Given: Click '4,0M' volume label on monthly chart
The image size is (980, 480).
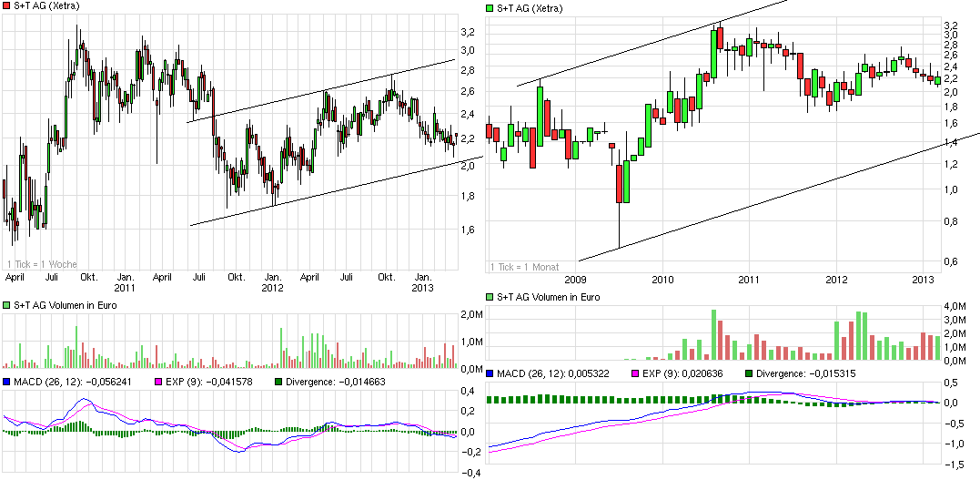Looking at the screenshot, I should [955, 307].
